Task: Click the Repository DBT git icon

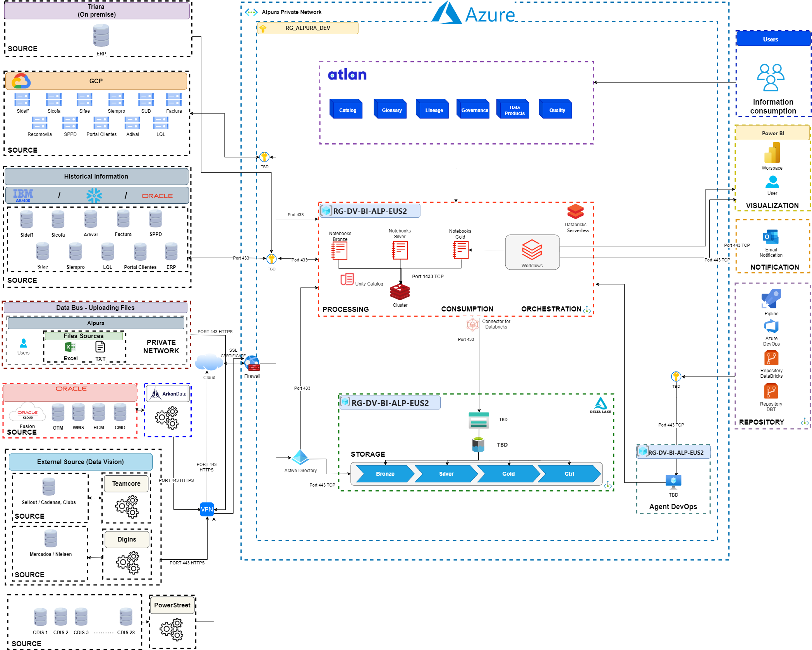Action: pos(771,391)
